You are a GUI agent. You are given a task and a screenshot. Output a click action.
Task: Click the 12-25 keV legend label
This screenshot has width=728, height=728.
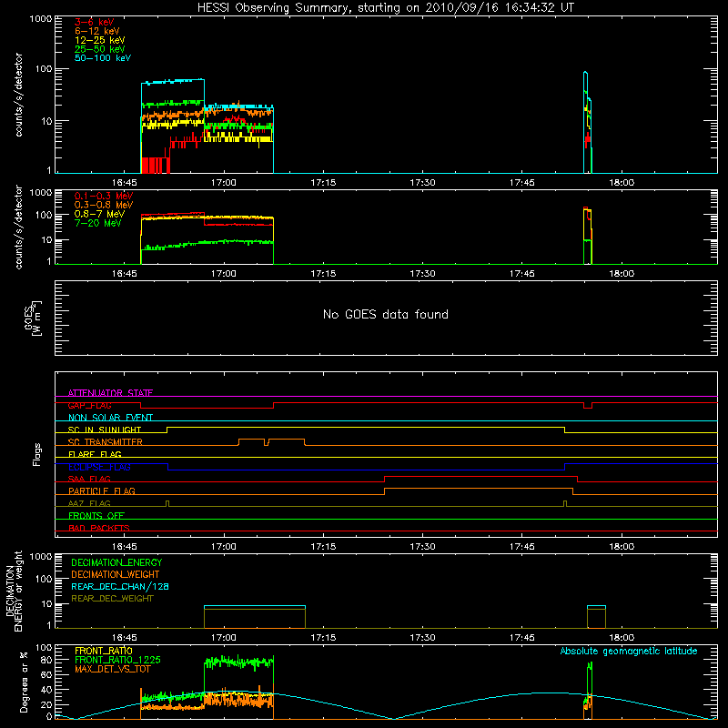pyautogui.click(x=100, y=40)
